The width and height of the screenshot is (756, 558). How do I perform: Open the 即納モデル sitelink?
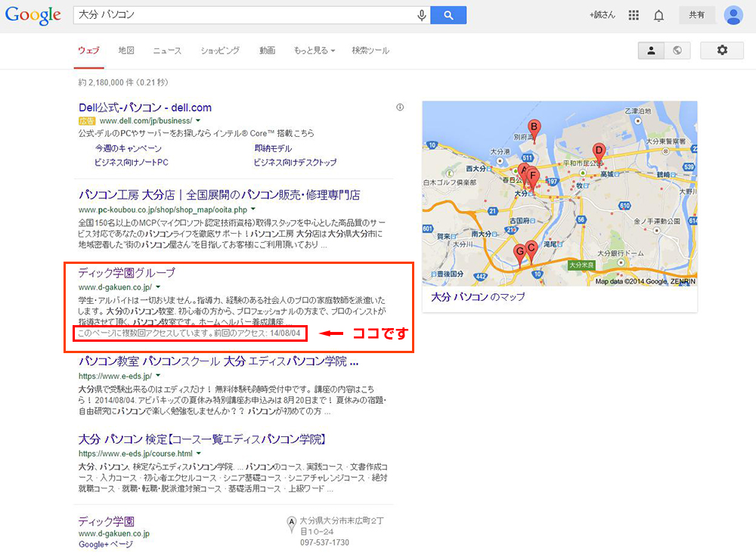pyautogui.click(x=273, y=148)
